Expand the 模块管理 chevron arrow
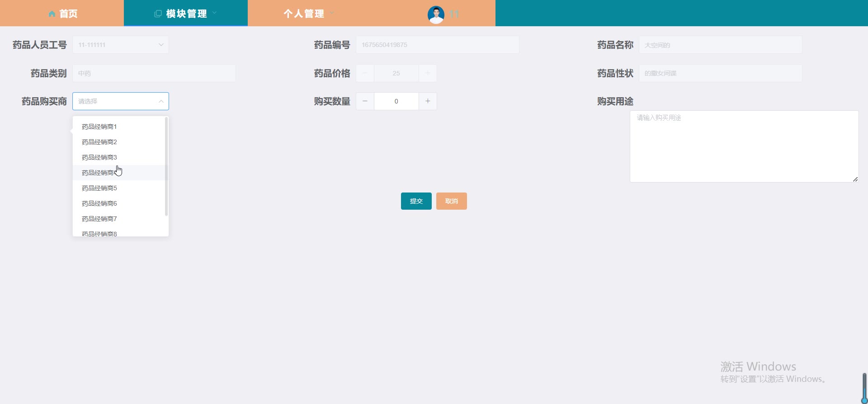 point(214,13)
